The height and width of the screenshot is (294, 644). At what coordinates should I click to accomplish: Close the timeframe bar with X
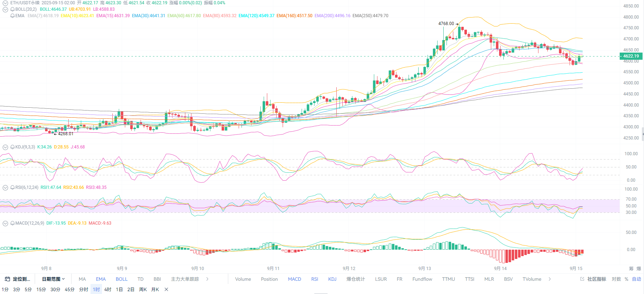(166, 289)
